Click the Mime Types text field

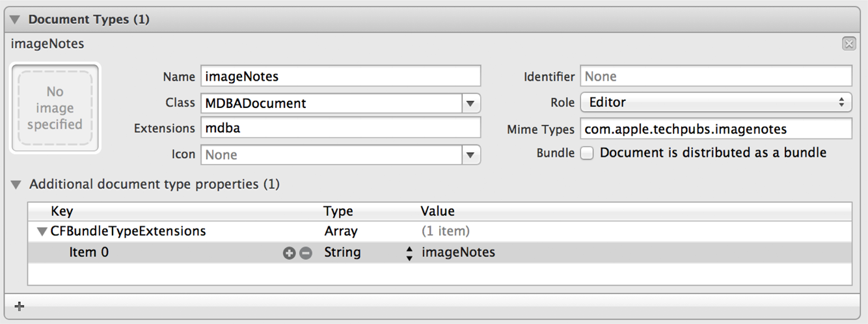tap(715, 129)
